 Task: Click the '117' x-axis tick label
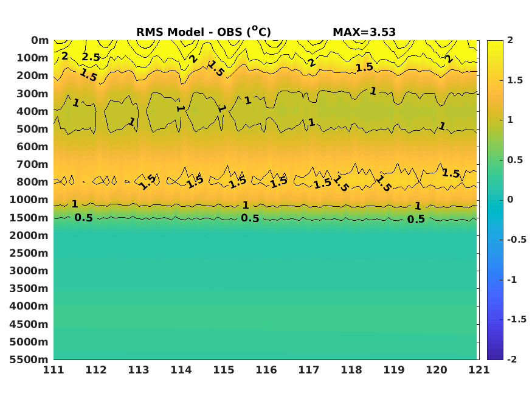pos(309,370)
